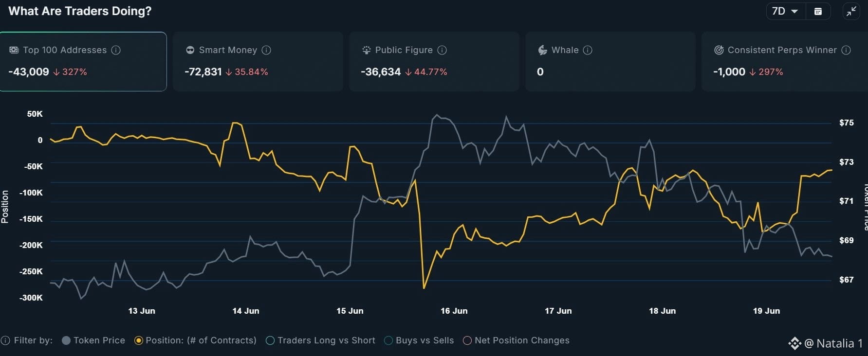Open the calendar date picker
868x356 pixels.
pos(818,11)
